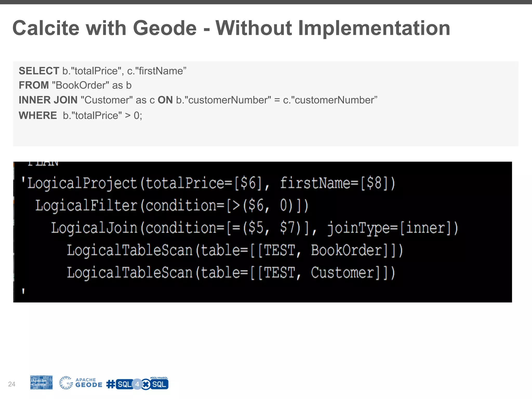This screenshot has width=532, height=399.
Task: Click the slide title Calcite with Geode
Action: (x=231, y=28)
